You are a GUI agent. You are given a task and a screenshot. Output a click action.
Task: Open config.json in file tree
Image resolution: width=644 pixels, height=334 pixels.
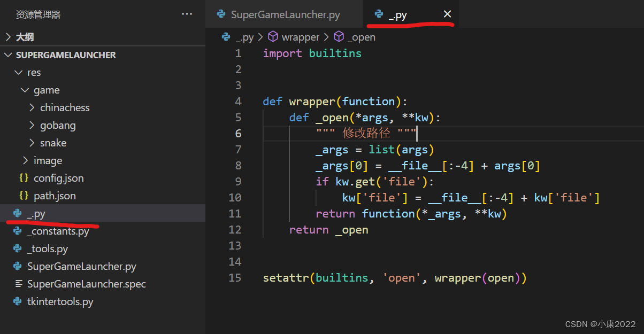pyautogui.click(x=103, y=178)
